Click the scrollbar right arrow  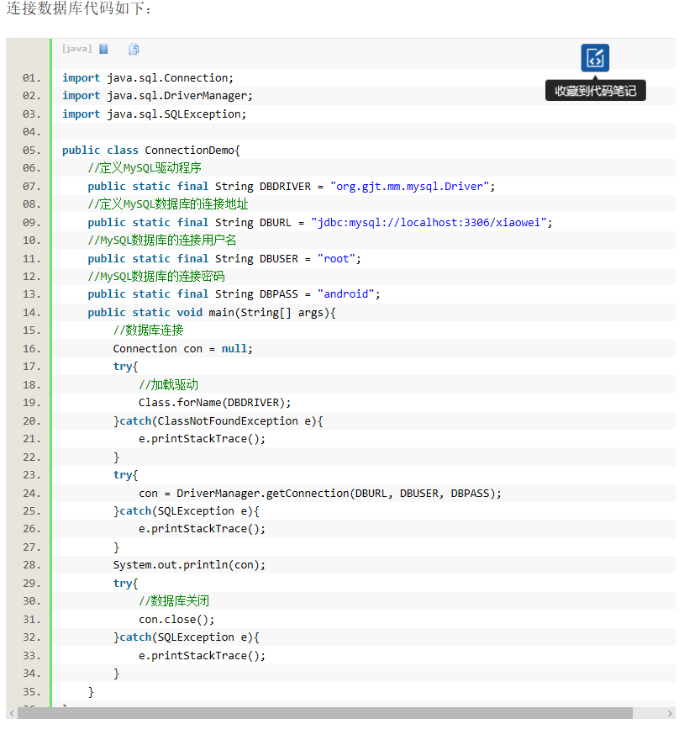(670, 713)
